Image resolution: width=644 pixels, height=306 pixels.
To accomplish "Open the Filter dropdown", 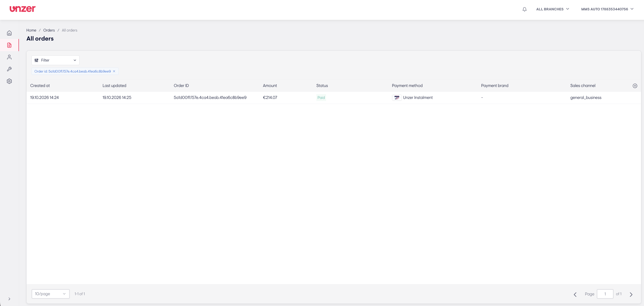I will [x=55, y=60].
